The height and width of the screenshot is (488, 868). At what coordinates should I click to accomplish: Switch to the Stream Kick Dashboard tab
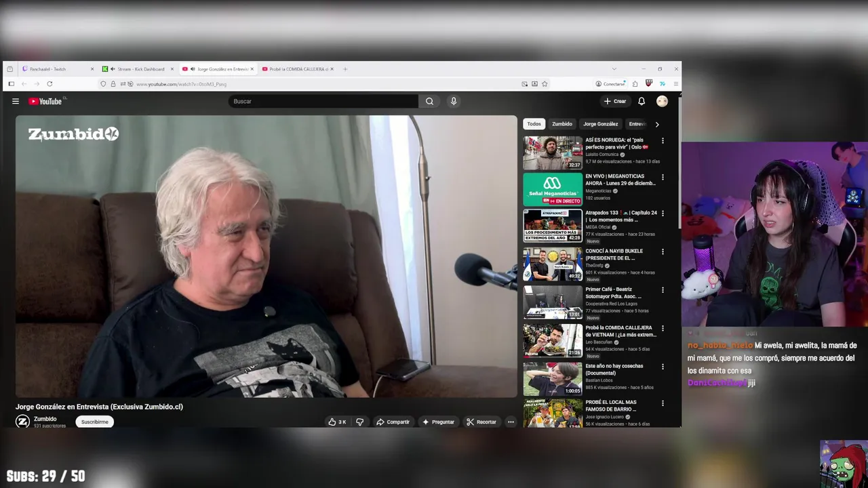(138, 69)
